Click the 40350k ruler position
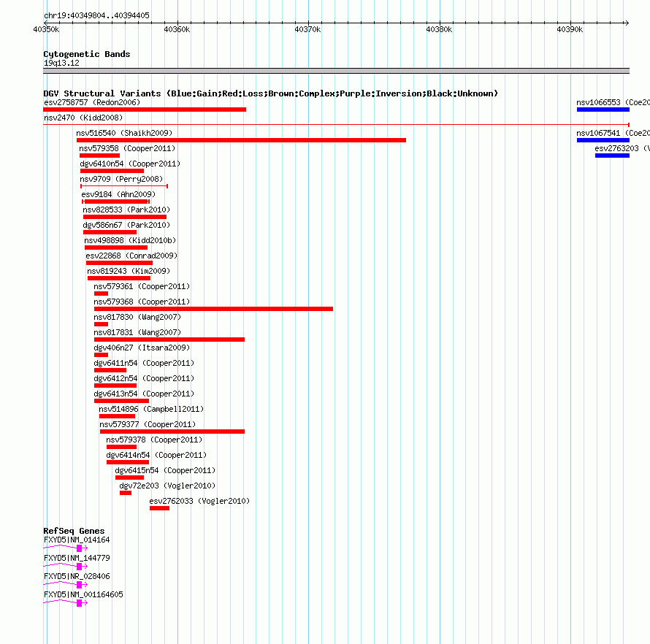Screen dimensions: 650x644 click(x=46, y=29)
